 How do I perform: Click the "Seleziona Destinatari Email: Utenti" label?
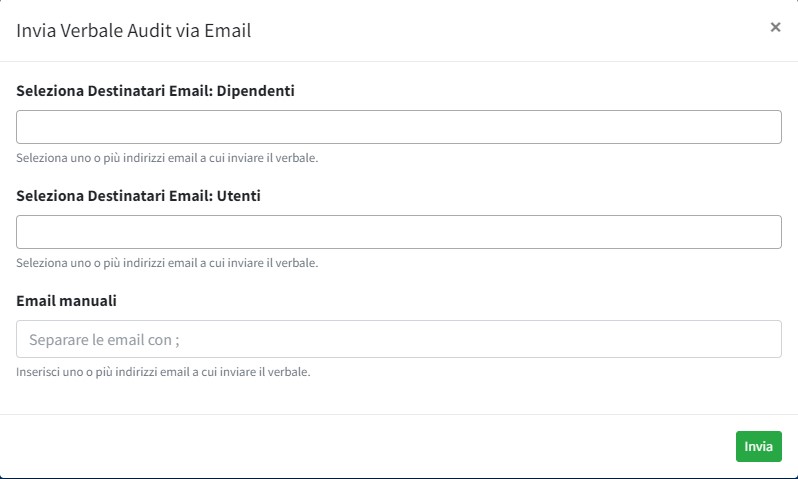pyautogui.click(x=139, y=196)
